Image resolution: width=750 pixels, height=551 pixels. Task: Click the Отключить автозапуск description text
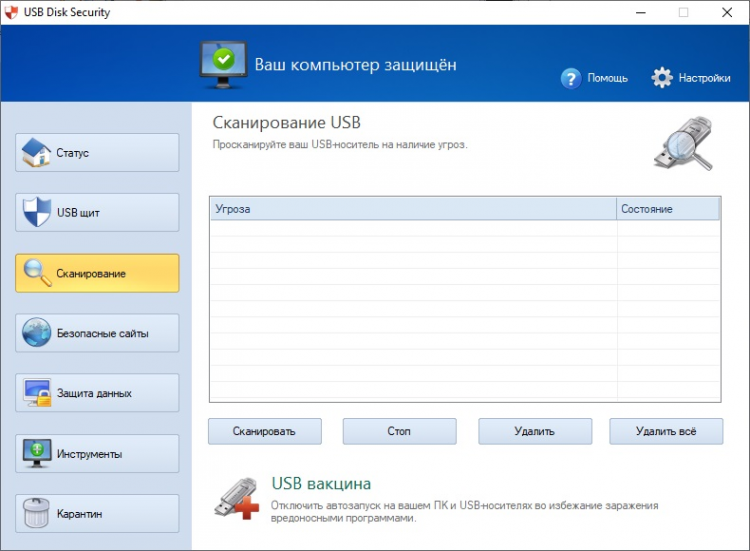click(464, 512)
